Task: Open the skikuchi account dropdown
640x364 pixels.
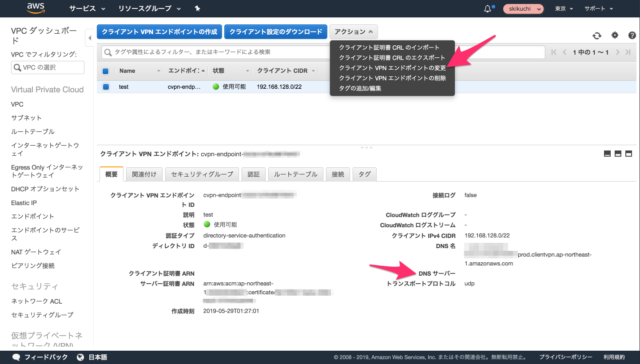Action: tap(523, 9)
